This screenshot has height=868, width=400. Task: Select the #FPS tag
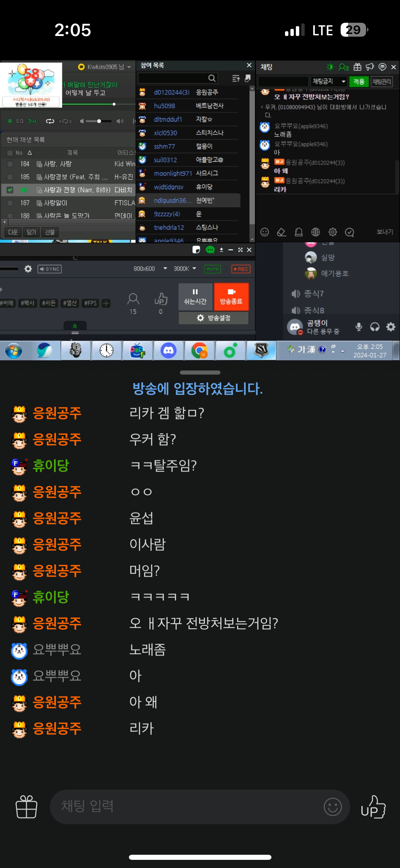click(90, 303)
